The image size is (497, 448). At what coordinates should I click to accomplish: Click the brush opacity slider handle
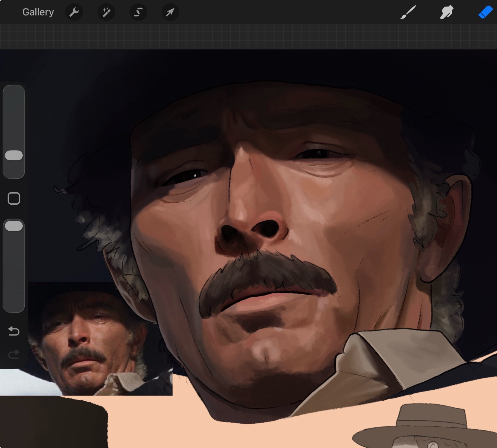click(14, 226)
